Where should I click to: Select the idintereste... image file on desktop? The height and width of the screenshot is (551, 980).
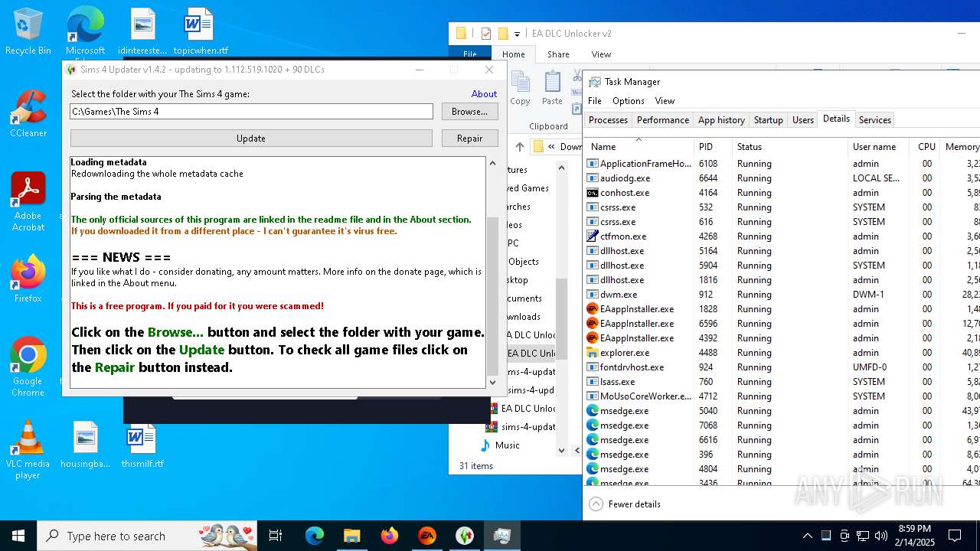(x=142, y=32)
